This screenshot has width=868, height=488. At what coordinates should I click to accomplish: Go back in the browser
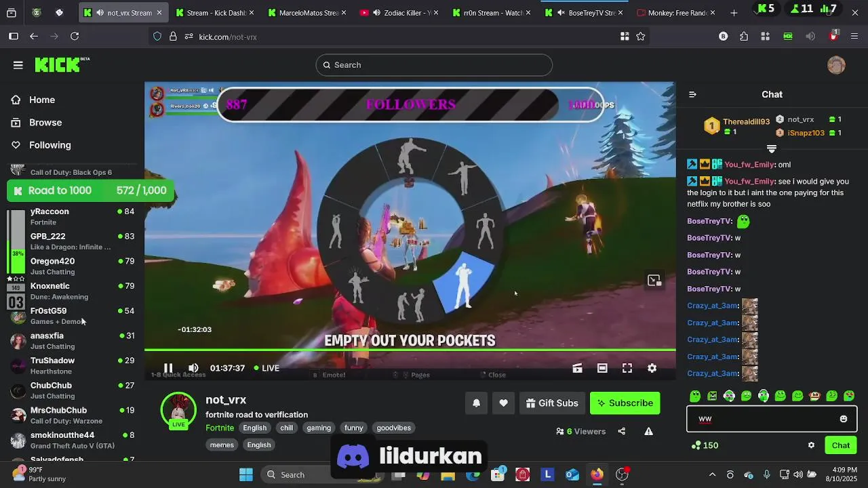pos(34,37)
